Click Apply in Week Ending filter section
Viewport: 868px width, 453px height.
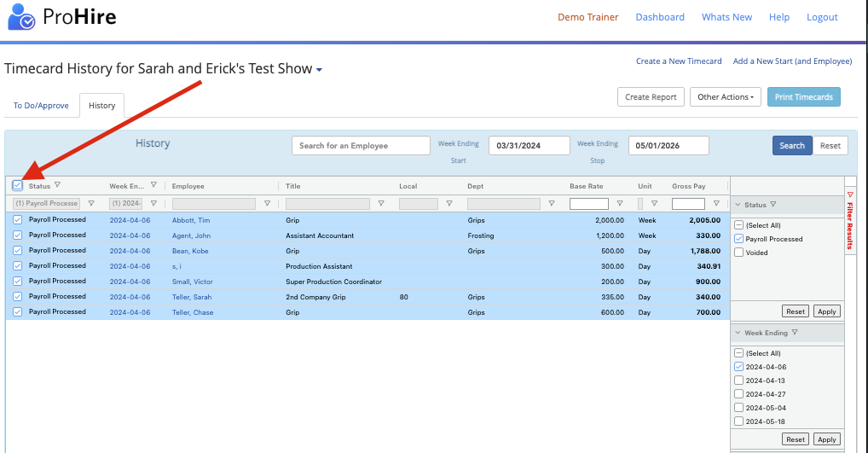point(827,439)
